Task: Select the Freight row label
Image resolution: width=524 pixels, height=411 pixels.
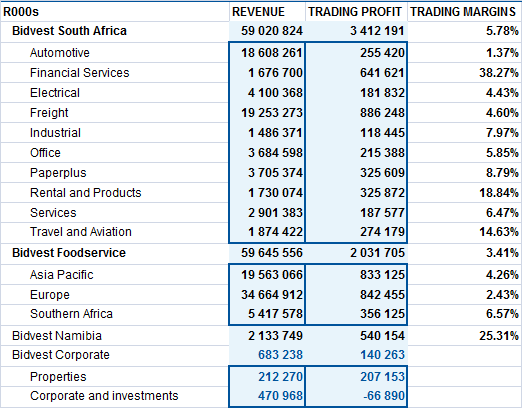Action: click(49, 113)
